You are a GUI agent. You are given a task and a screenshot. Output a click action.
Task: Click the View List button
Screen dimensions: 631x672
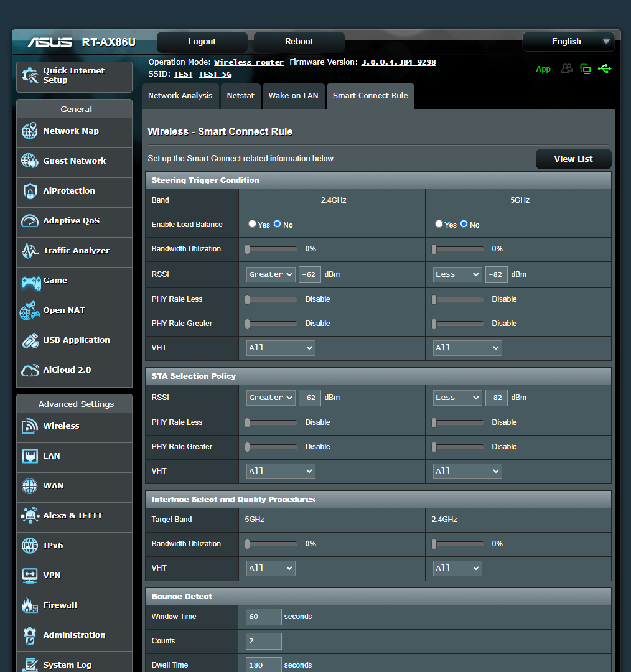point(573,159)
